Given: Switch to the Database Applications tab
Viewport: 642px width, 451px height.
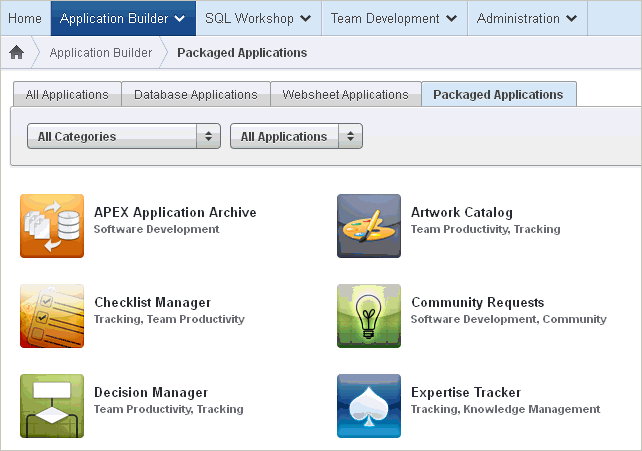Looking at the screenshot, I should click(x=196, y=95).
